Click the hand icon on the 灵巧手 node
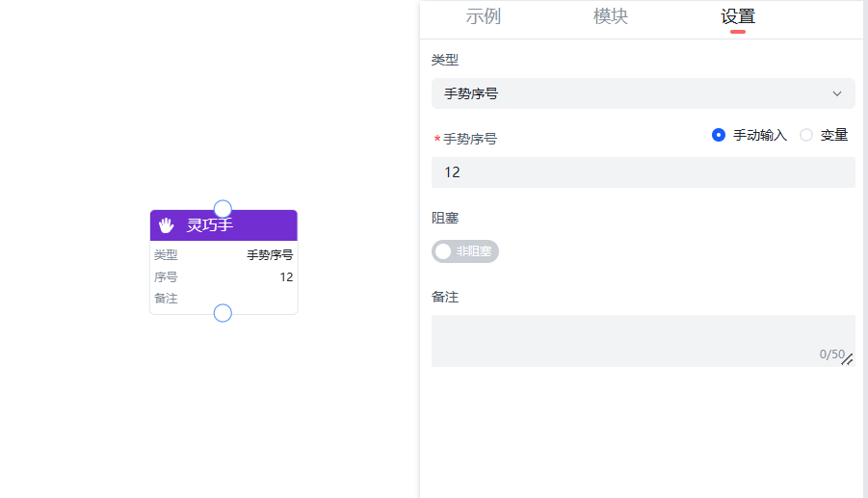This screenshot has width=868, height=498. point(167,225)
